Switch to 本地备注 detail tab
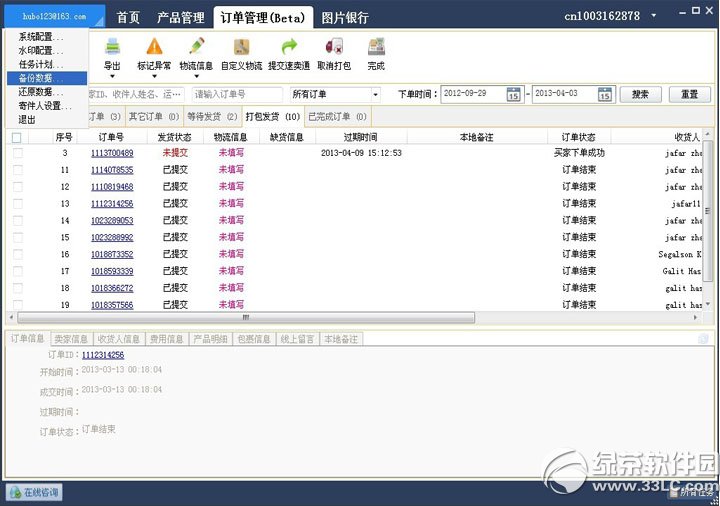The image size is (720, 506). 341,339
